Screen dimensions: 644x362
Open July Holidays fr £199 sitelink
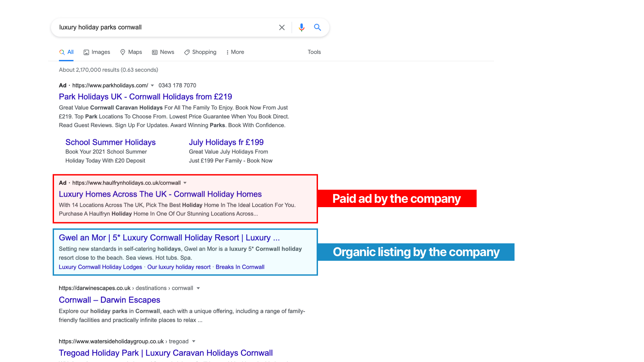[x=226, y=142]
